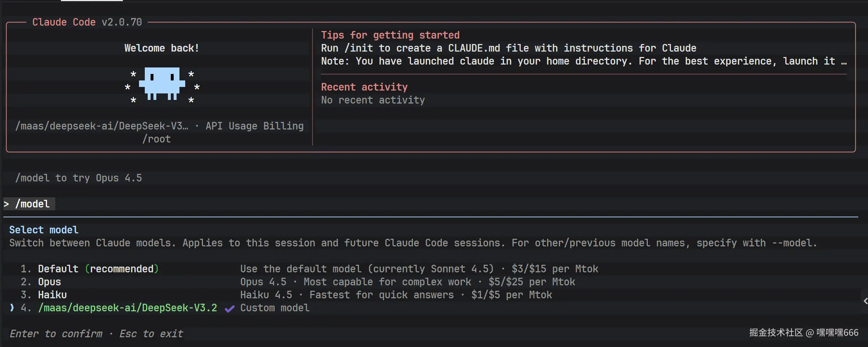Choose the Opus model option
The image size is (868, 347).
(49, 282)
